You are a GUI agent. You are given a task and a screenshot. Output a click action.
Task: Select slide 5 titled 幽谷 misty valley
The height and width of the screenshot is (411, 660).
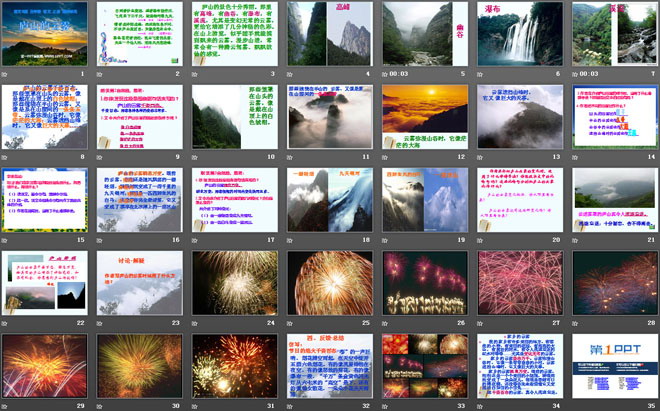tap(425, 34)
